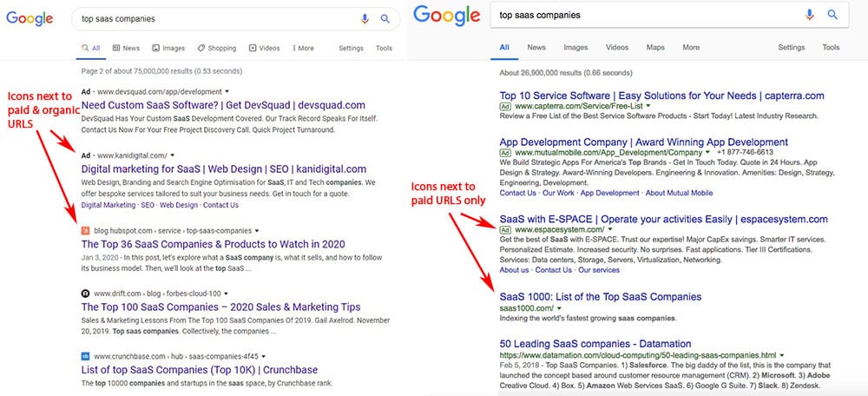Open 'The Top 36 SaaS Companies & Products' link

tap(214, 244)
